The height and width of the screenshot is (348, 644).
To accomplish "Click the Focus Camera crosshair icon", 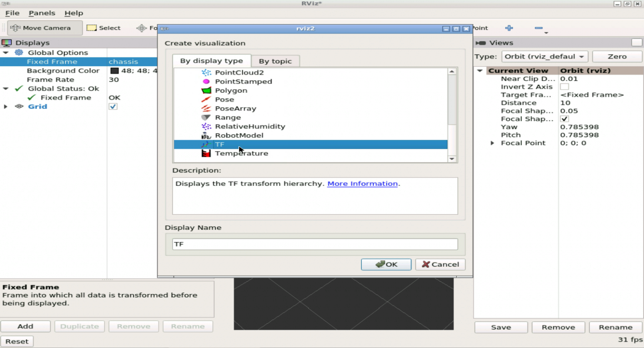I will pyautogui.click(x=142, y=28).
